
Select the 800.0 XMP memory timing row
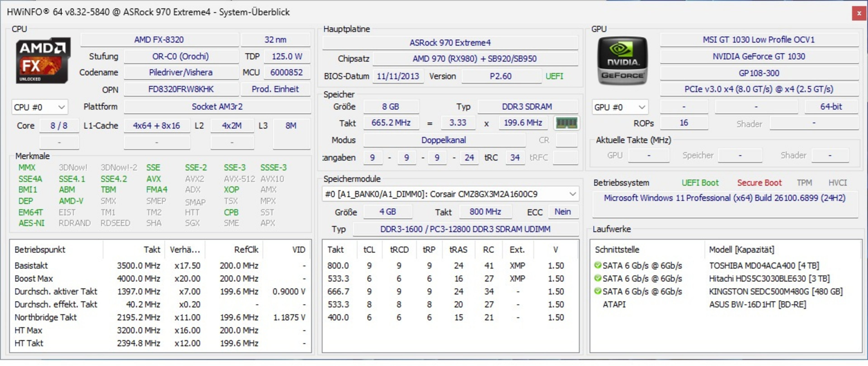(x=338, y=266)
